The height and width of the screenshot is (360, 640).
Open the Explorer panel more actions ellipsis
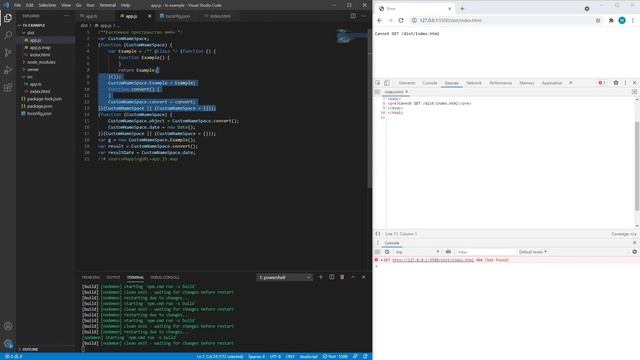[x=67, y=16]
